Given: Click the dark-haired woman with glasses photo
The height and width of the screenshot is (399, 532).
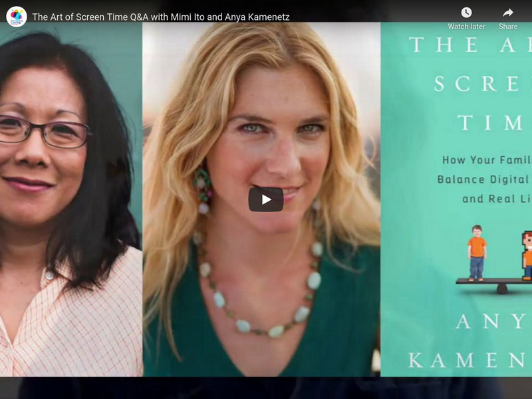Looking at the screenshot, I should [71, 199].
